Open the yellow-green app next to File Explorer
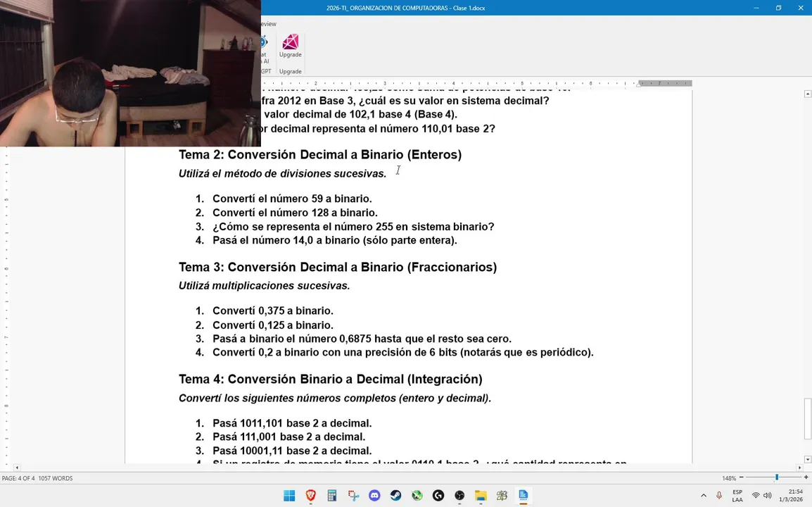 point(502,496)
